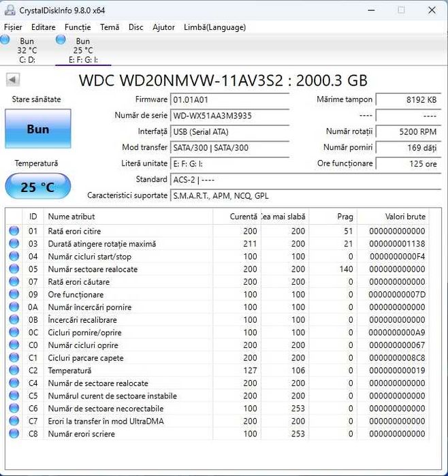Open the Limbă(Language) menu

tap(215, 27)
